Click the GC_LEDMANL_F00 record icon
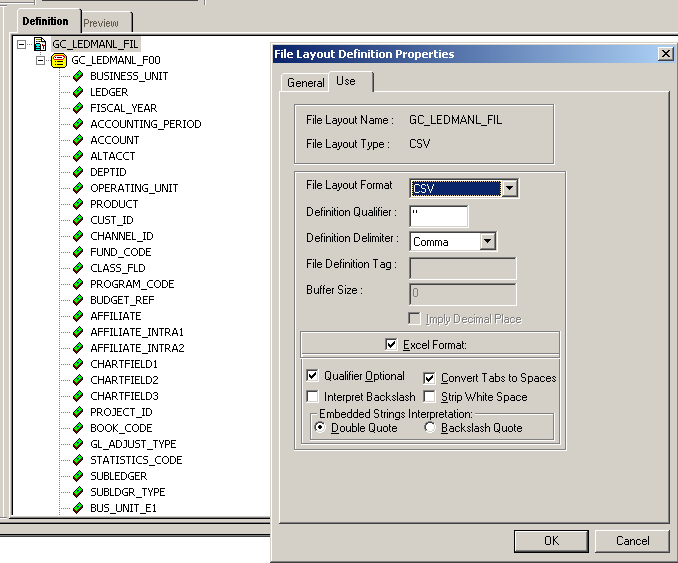This screenshot has width=678, height=563. 59,60
